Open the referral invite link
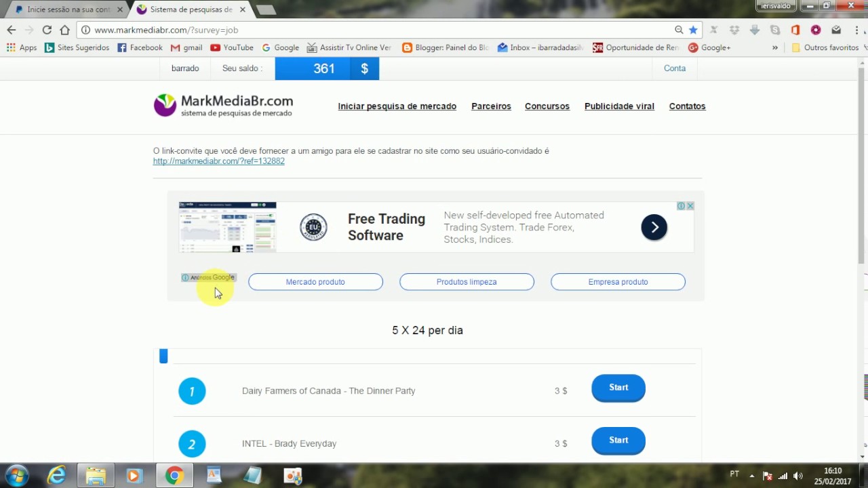This screenshot has width=868, height=488. [x=218, y=161]
